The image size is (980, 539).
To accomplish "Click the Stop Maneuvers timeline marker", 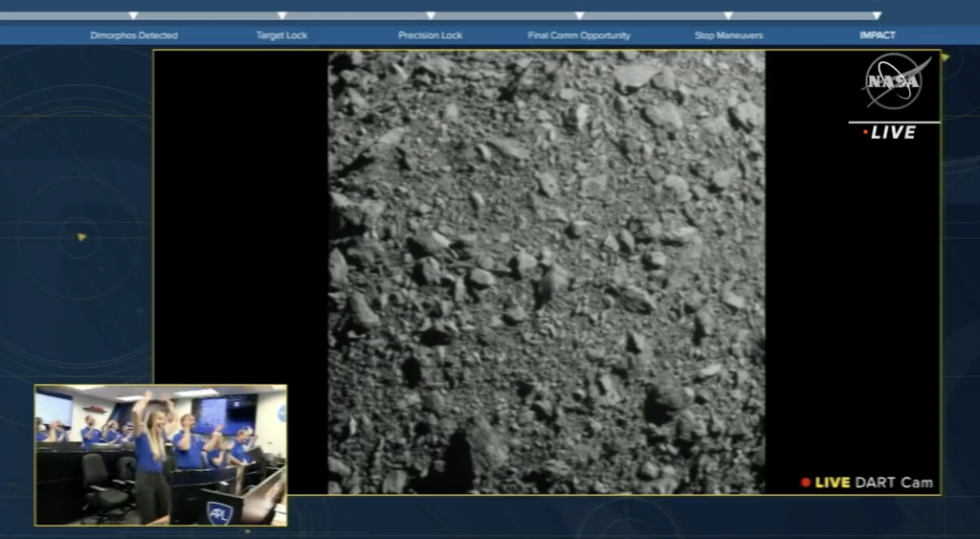I will (728, 15).
